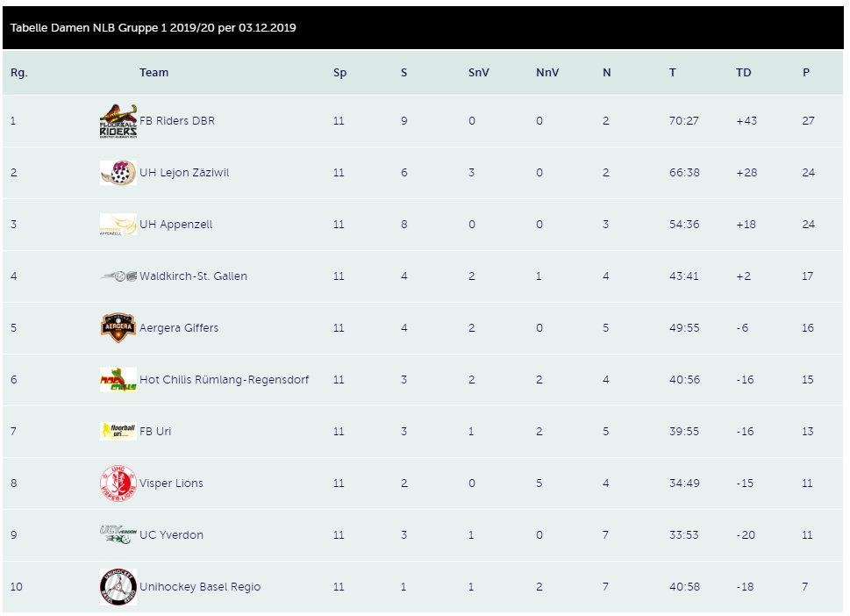Click the Rg. column header
The height and width of the screenshot is (616, 850).
pyautogui.click(x=19, y=73)
